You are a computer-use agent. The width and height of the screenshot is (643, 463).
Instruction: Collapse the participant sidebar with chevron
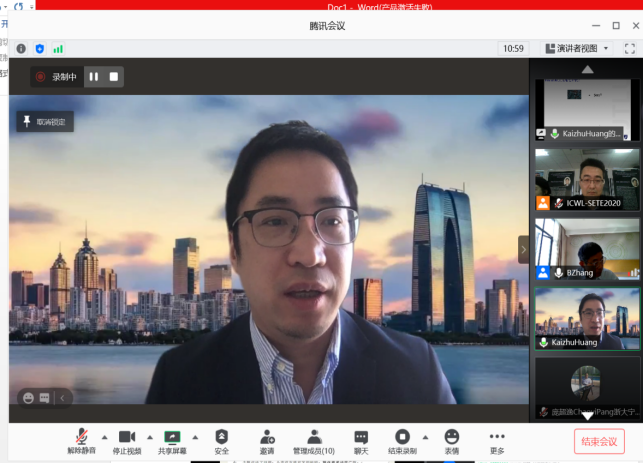522,249
